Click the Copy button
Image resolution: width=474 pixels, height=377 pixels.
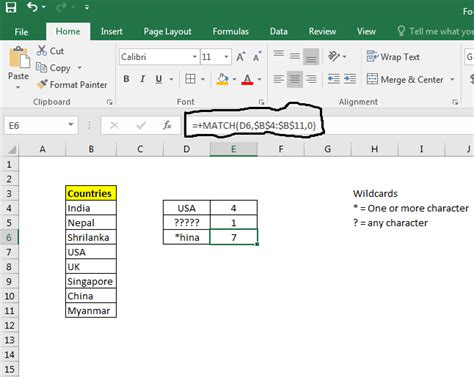(53, 68)
